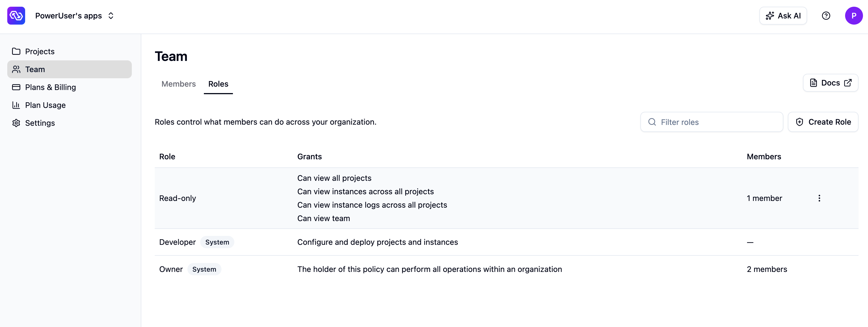The image size is (868, 327).
Task: Click the Settings gear icon
Action: tap(16, 123)
